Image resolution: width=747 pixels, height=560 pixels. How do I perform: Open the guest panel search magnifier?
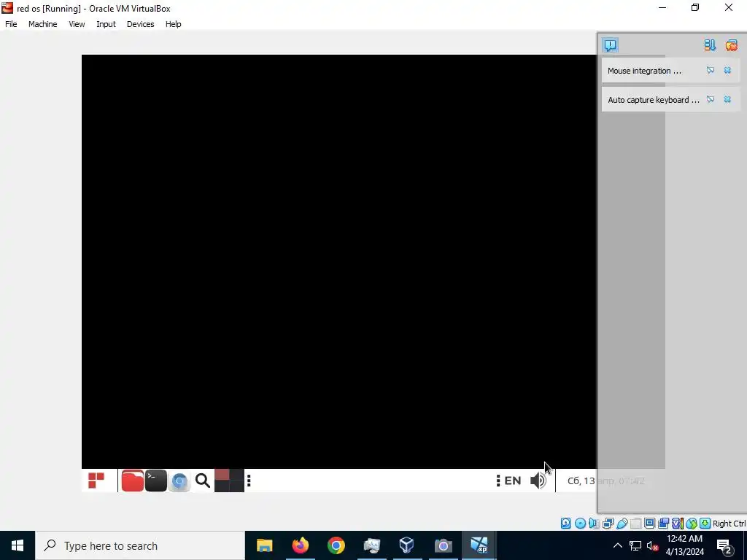(203, 481)
